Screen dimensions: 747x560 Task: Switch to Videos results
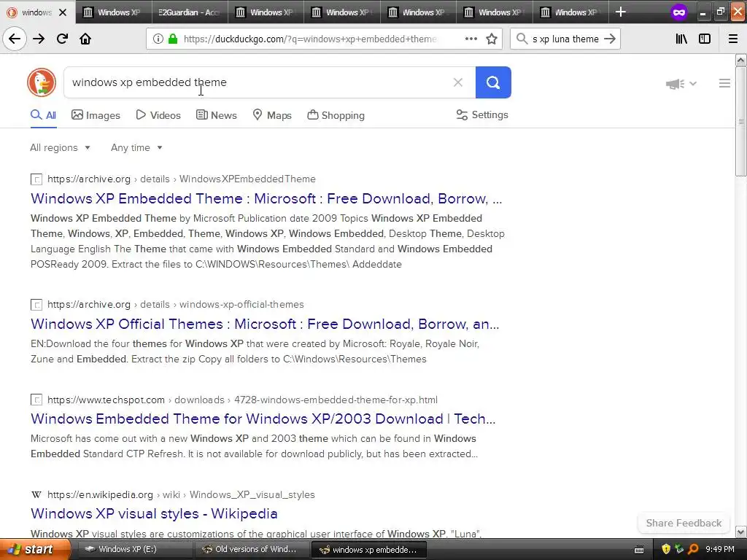(x=158, y=115)
